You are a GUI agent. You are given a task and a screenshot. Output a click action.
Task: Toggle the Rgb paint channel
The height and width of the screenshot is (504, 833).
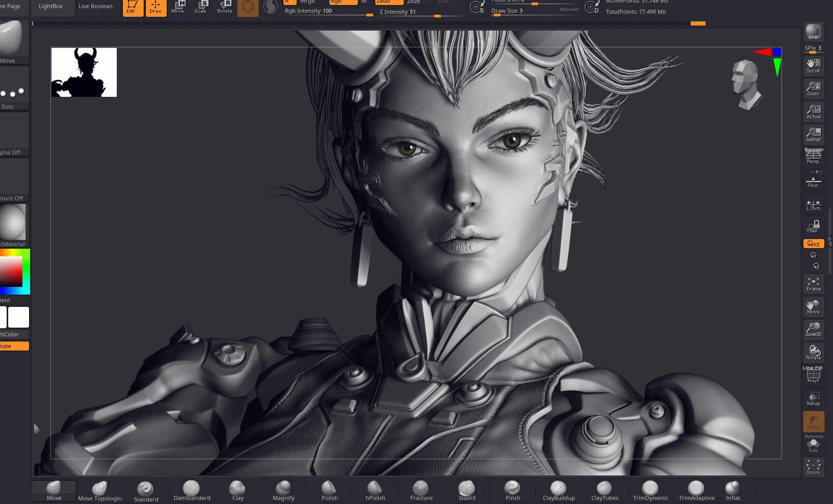click(x=343, y=2)
